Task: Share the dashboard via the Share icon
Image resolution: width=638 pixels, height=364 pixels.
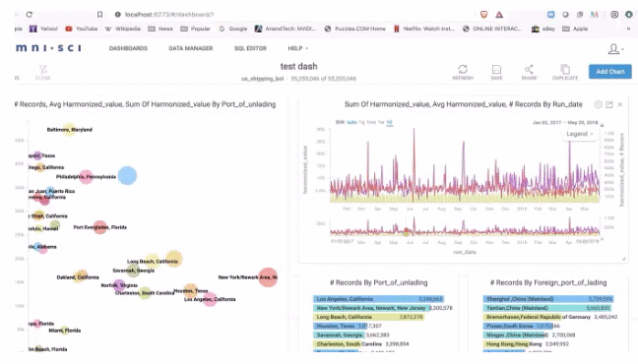Action: 529,72
